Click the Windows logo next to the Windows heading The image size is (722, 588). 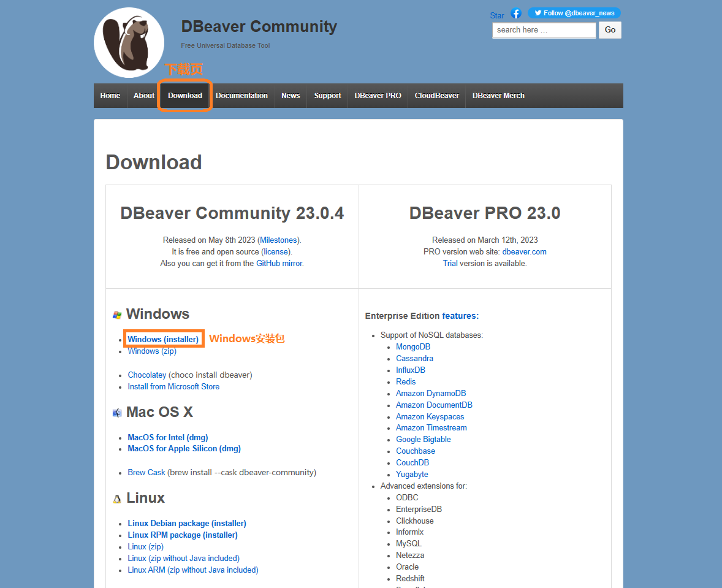click(x=116, y=314)
